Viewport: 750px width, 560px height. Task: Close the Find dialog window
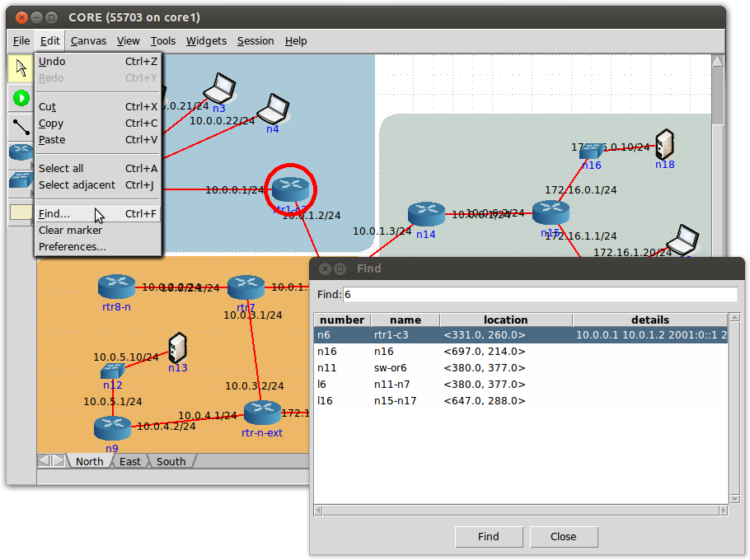click(325, 268)
